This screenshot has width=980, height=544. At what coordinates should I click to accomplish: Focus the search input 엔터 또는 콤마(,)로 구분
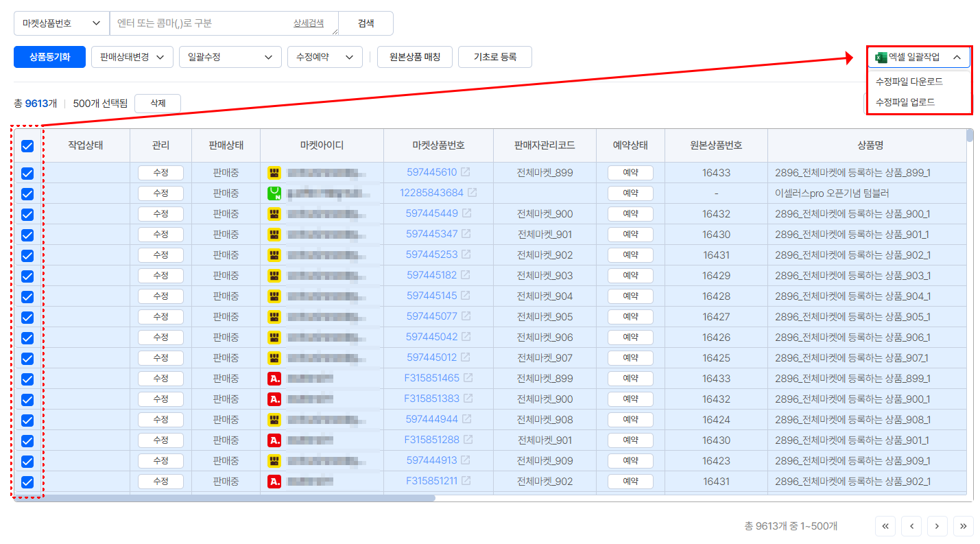224,23
